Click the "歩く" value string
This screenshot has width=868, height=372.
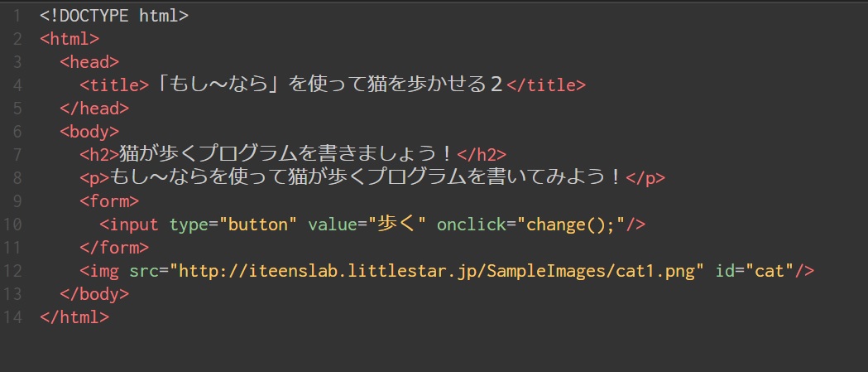(401, 224)
